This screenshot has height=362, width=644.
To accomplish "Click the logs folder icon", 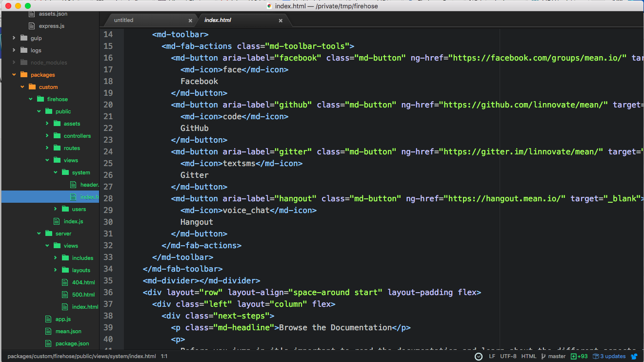I will coord(24,50).
